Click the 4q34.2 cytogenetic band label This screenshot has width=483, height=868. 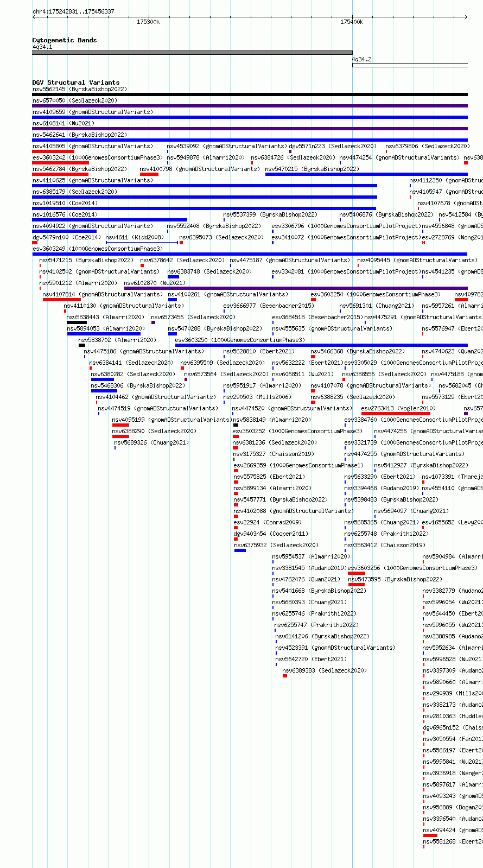(x=361, y=59)
